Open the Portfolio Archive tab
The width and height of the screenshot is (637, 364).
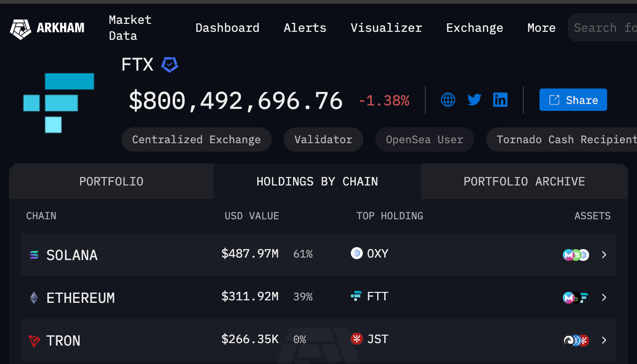click(x=524, y=181)
